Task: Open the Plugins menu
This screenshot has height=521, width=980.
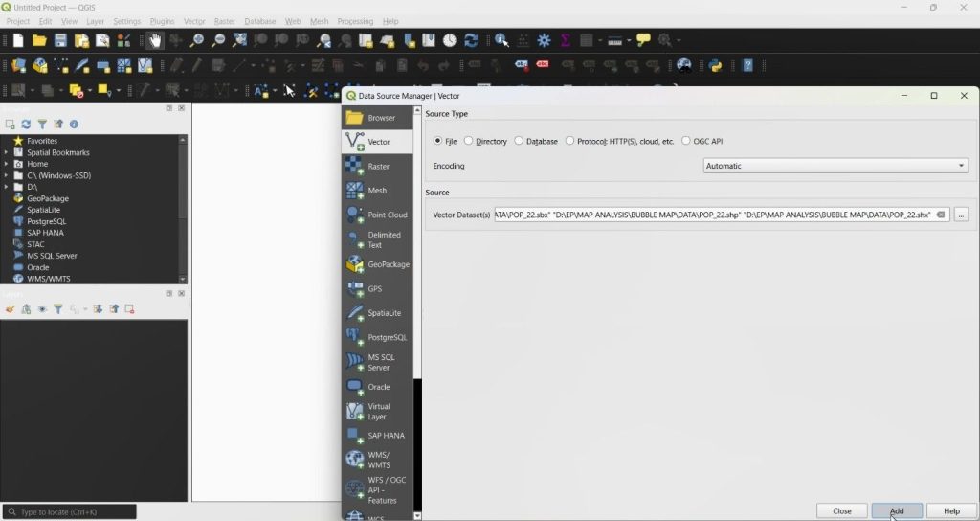Action: tap(162, 21)
